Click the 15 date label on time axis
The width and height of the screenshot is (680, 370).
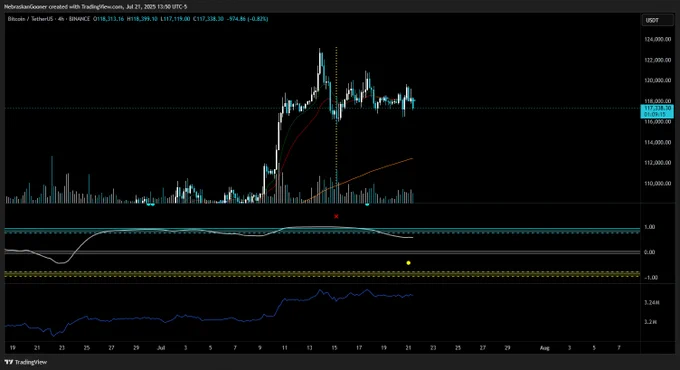tap(334, 348)
